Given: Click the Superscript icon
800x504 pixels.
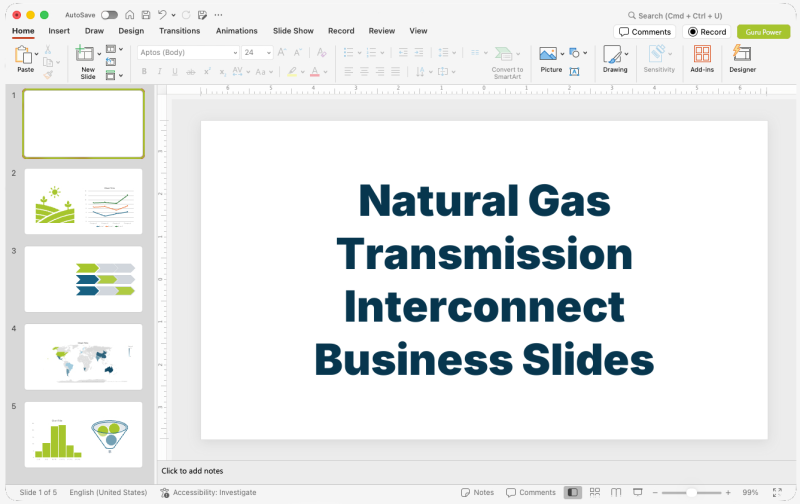Looking at the screenshot, I should click(x=207, y=72).
